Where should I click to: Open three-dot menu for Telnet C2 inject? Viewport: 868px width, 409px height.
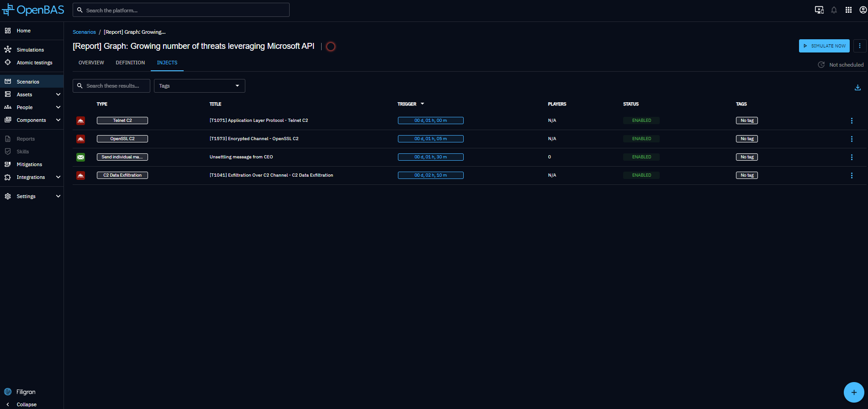[852, 121]
